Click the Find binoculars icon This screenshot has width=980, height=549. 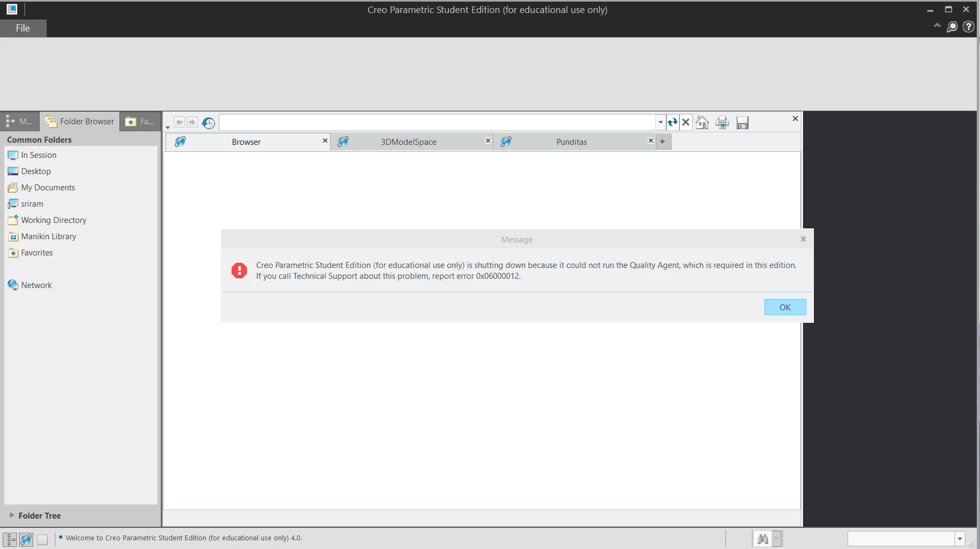tap(763, 539)
